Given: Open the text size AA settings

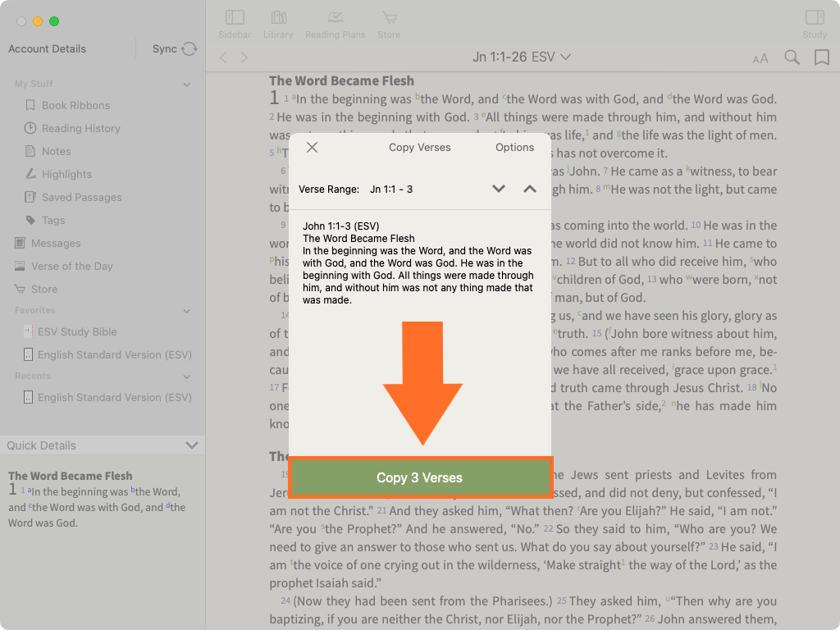Looking at the screenshot, I should [760, 58].
